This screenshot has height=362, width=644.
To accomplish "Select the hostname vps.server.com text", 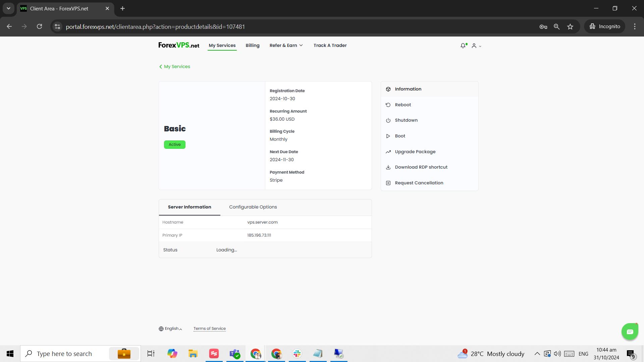I will click(x=262, y=222).
